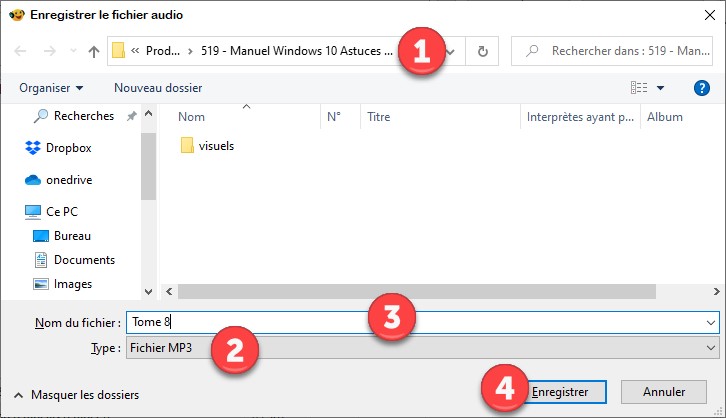Open the blue help question icon
Viewport: 726px width, 418px height.
click(701, 88)
